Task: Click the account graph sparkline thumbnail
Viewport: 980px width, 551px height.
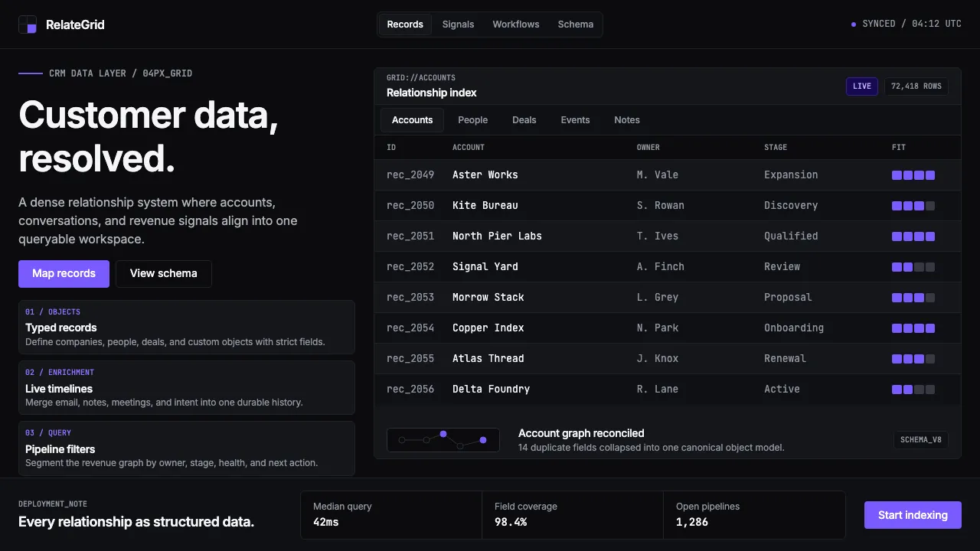Action: 443,440
